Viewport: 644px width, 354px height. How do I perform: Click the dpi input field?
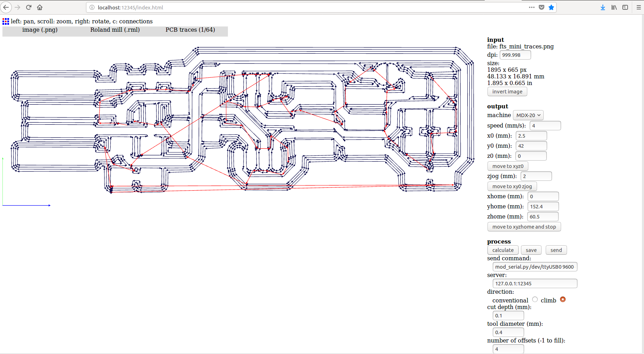515,55
